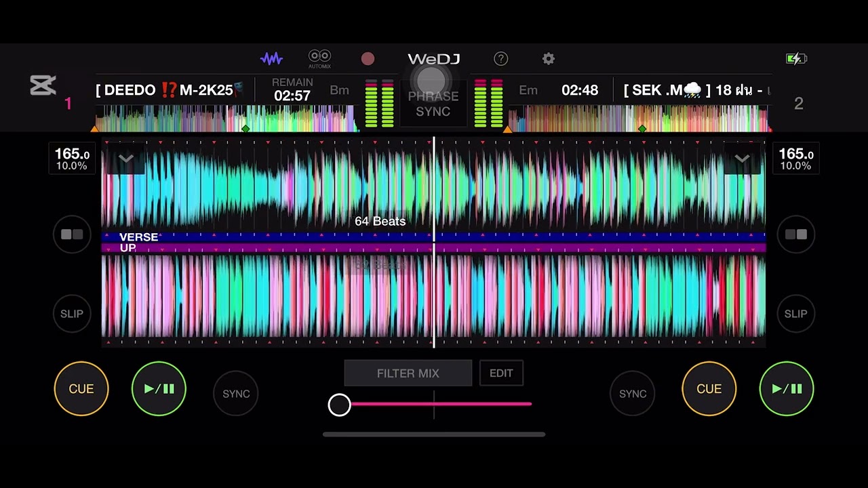Jump to green marker on deck 2 overview
Screen dimensions: 868x488
click(642, 128)
